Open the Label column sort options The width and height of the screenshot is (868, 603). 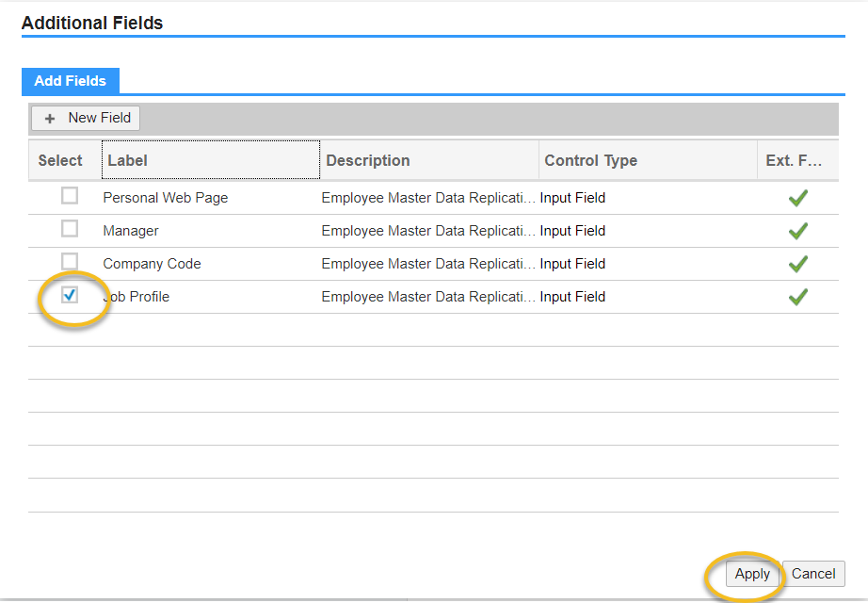[x=125, y=160]
